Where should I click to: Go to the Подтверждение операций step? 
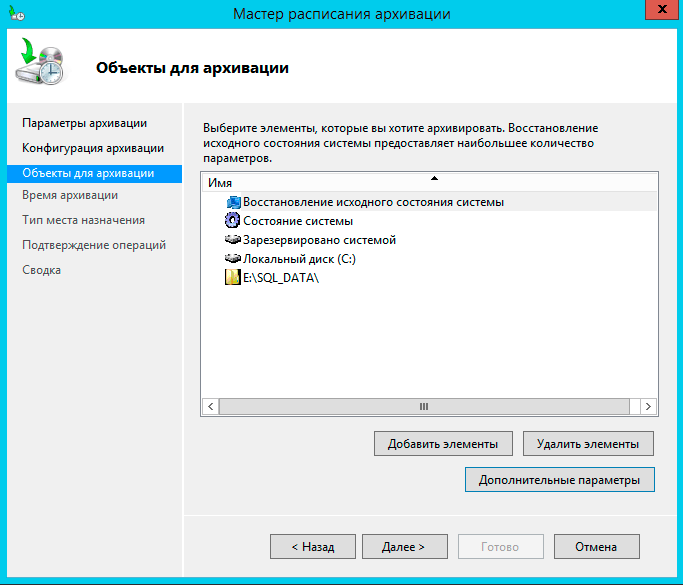pos(94,245)
